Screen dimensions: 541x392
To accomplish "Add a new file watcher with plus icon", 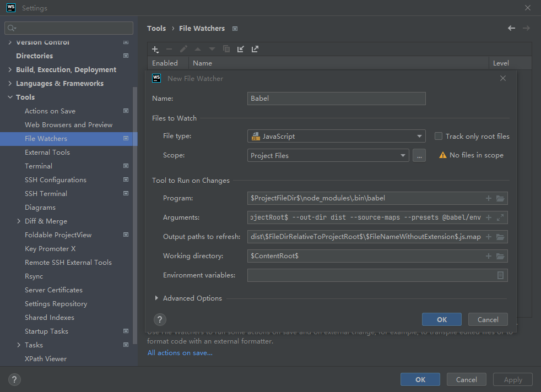I will 155,50.
